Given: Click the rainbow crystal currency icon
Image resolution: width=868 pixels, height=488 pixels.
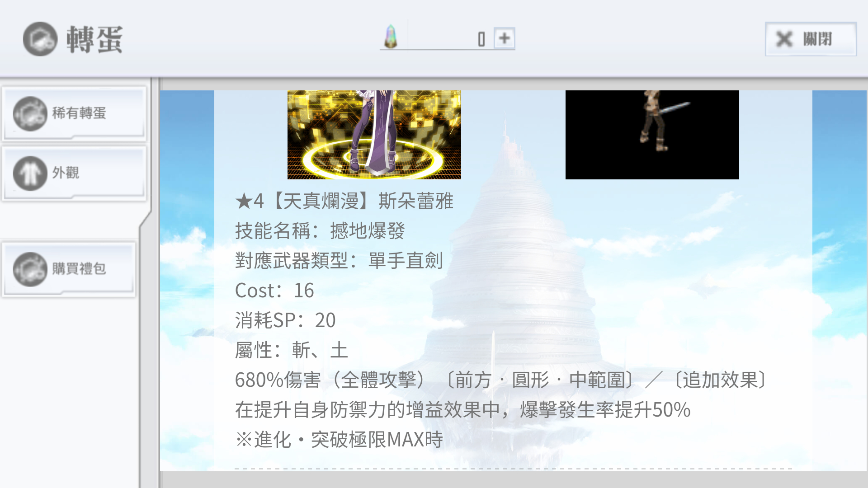Looking at the screenshot, I should coord(391,37).
